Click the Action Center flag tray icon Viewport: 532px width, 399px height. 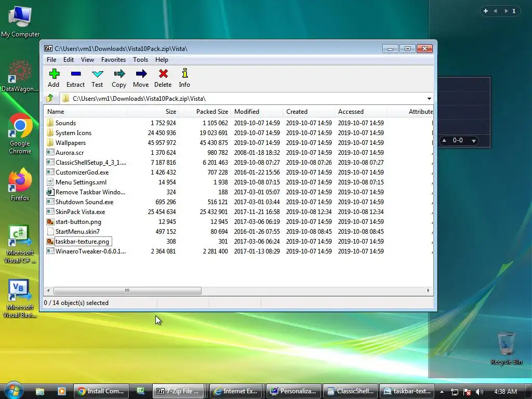click(467, 392)
